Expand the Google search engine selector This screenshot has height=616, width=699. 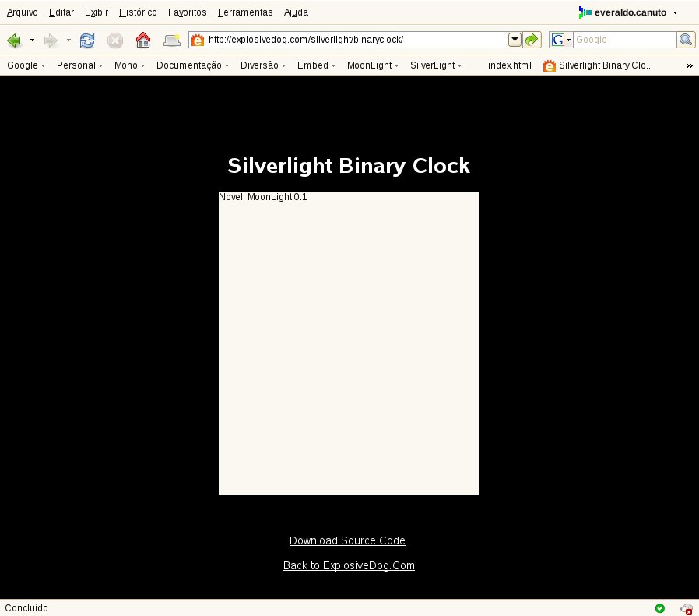pos(560,40)
